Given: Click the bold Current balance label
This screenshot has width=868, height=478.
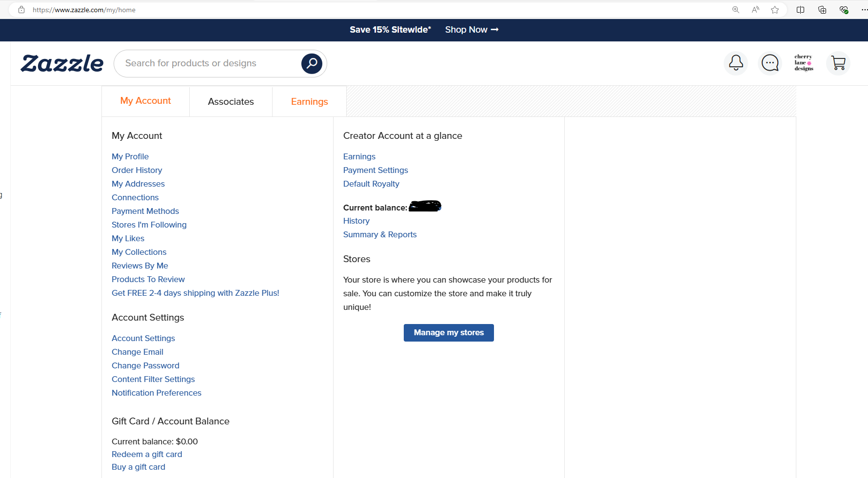Looking at the screenshot, I should pyautogui.click(x=375, y=208).
